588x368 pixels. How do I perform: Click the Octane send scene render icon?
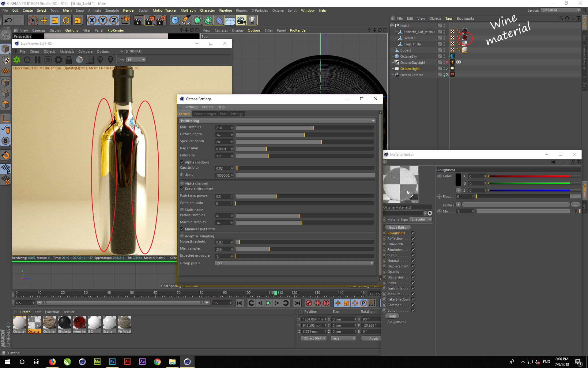point(17,60)
